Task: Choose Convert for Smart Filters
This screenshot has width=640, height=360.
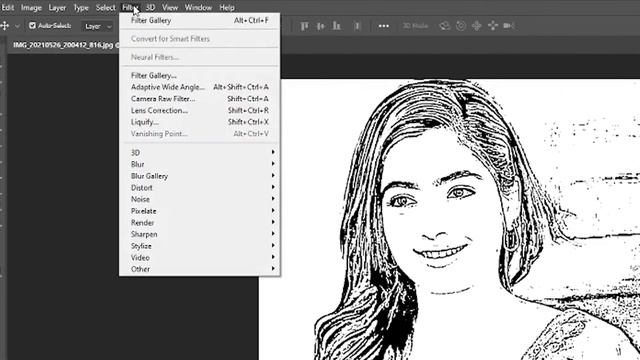Action: click(200, 39)
